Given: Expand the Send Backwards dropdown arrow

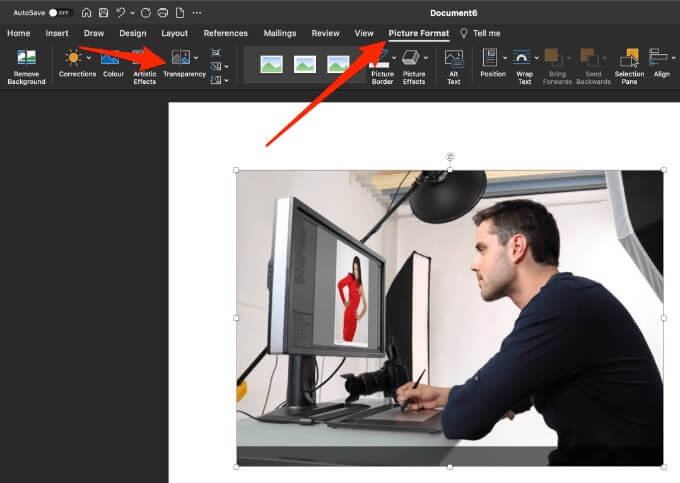Looking at the screenshot, I should coord(605,58).
